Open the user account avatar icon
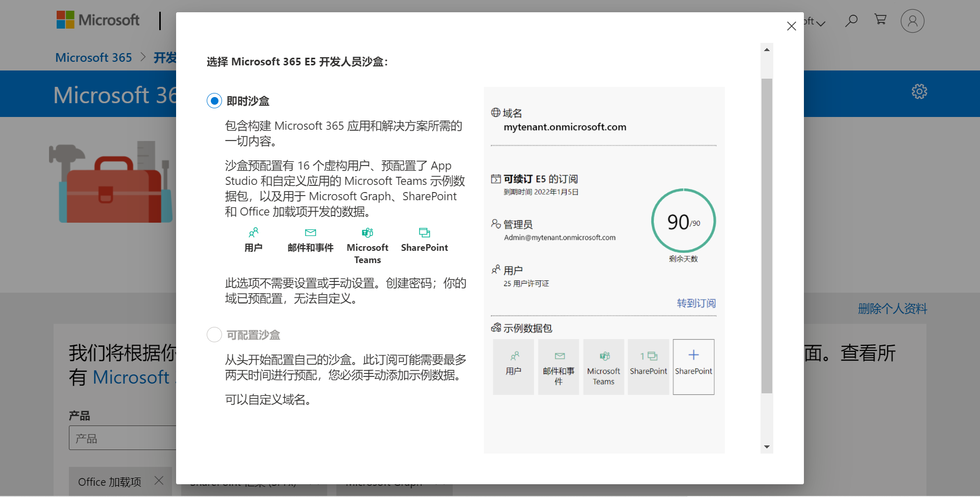 tap(913, 21)
